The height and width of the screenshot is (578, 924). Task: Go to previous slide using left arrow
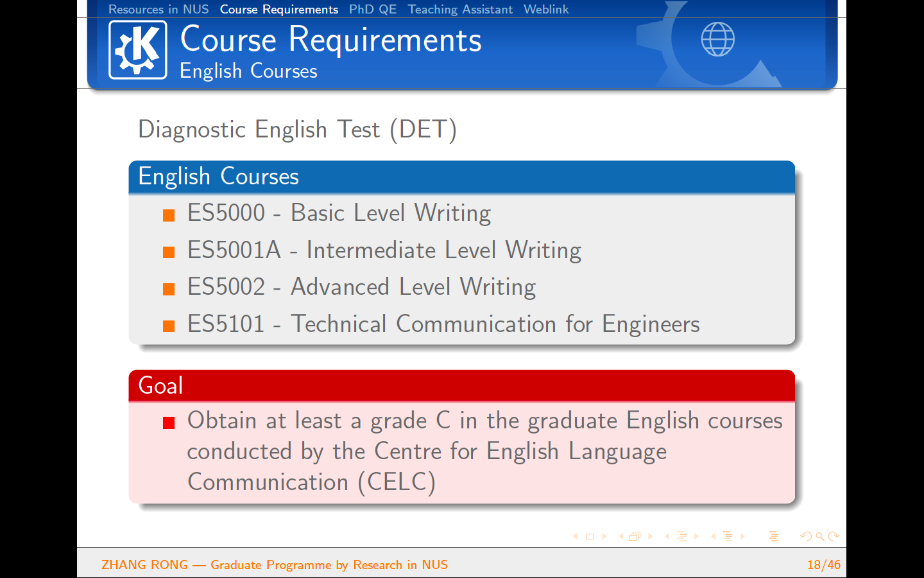point(575,536)
